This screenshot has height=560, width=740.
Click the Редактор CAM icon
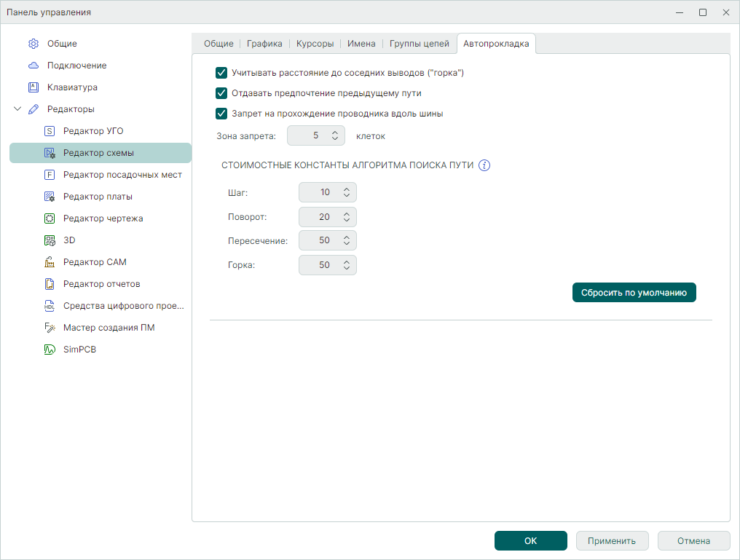pos(50,262)
